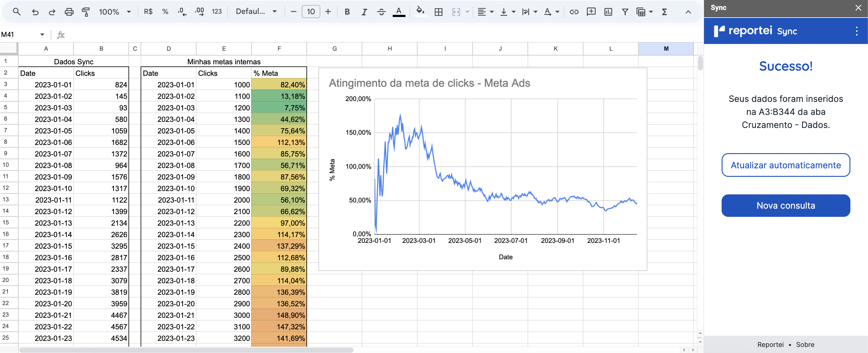Screen dimensions: 868x353
Task: Toggle bold formatting
Action: point(347,12)
